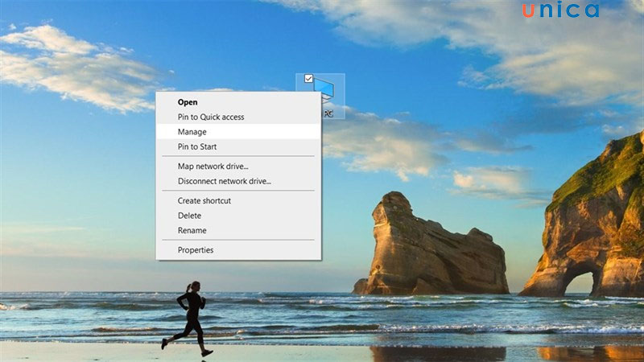
Task: Open Map network drive… option
Action: [238, 167]
